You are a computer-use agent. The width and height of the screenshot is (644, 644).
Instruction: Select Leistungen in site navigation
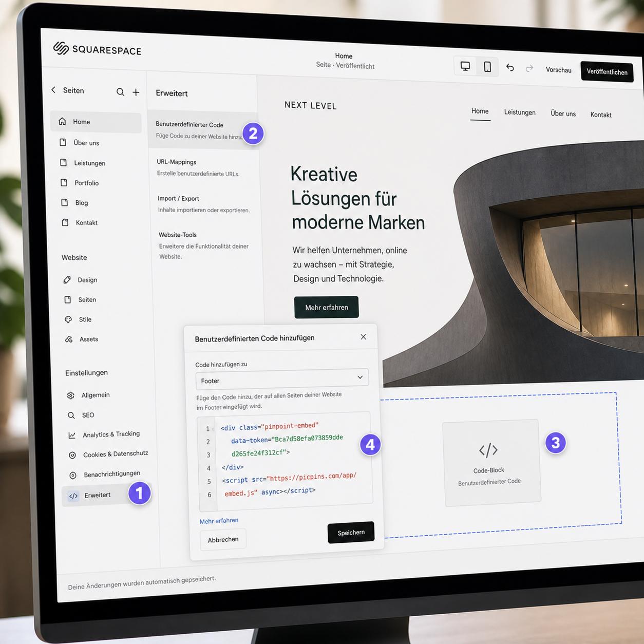[x=520, y=112]
